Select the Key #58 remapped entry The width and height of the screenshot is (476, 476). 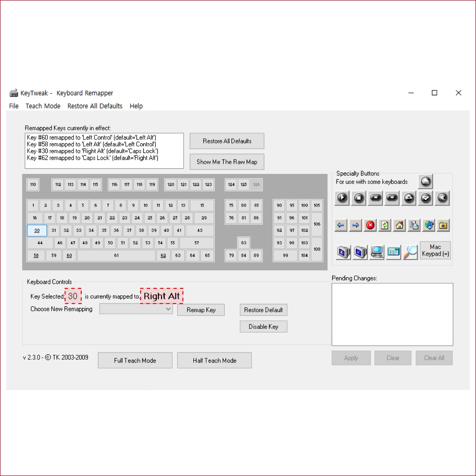(x=92, y=144)
